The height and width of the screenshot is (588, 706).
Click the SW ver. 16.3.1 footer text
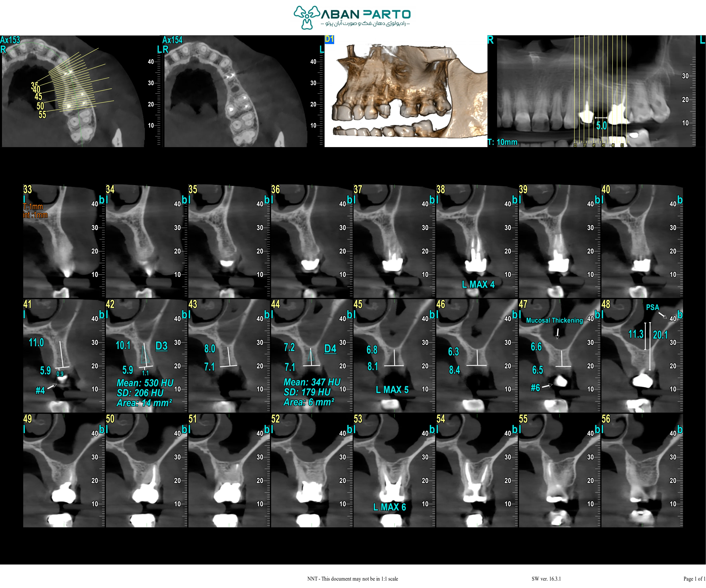pos(546,579)
